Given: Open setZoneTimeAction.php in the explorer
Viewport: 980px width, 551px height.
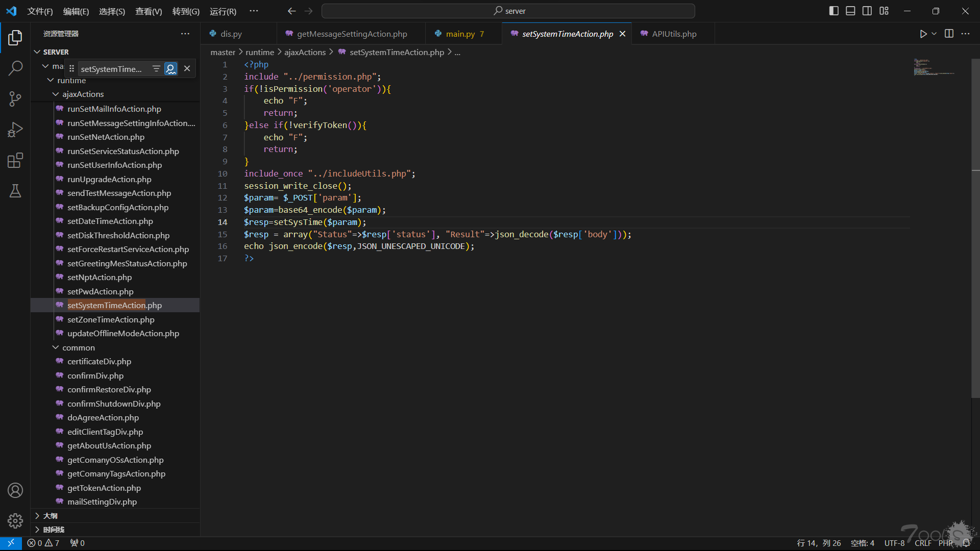Looking at the screenshot, I should coord(111,319).
